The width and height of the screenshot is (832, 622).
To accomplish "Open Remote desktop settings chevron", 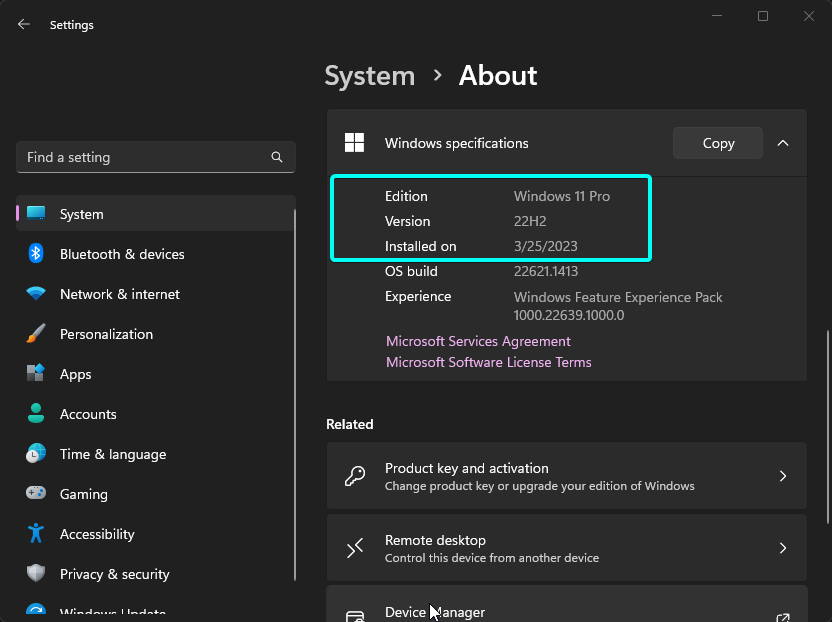I will (783, 548).
